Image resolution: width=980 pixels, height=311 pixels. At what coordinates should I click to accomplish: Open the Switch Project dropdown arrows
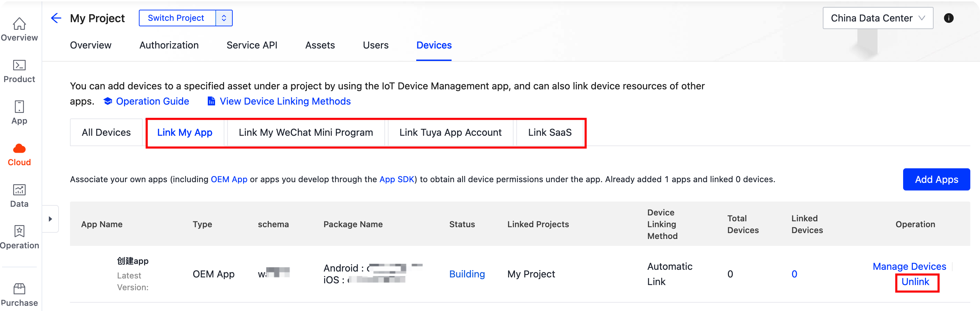click(224, 18)
